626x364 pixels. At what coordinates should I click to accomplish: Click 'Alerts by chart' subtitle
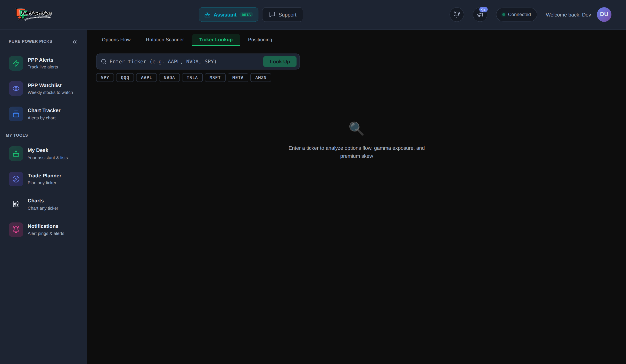41,118
